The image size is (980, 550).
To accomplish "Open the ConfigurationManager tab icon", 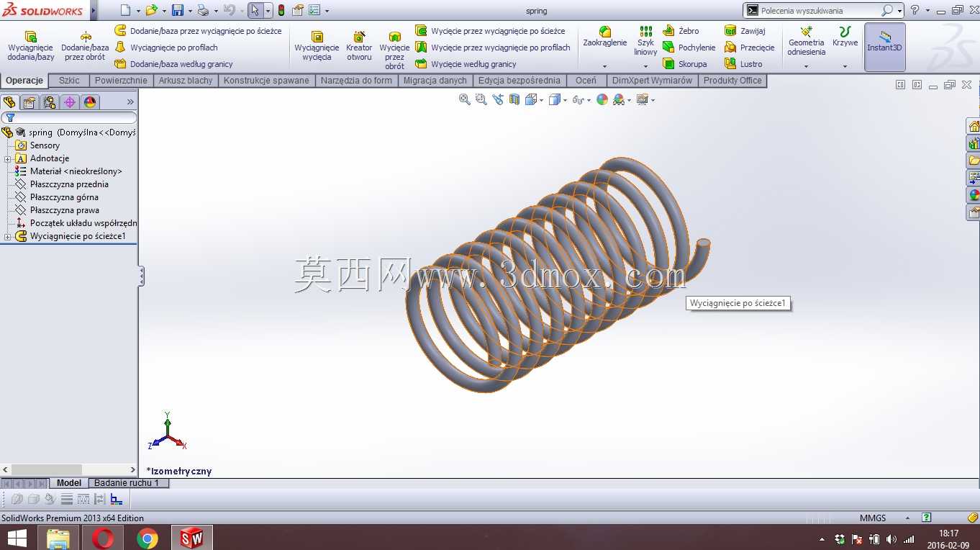I will pos(50,102).
